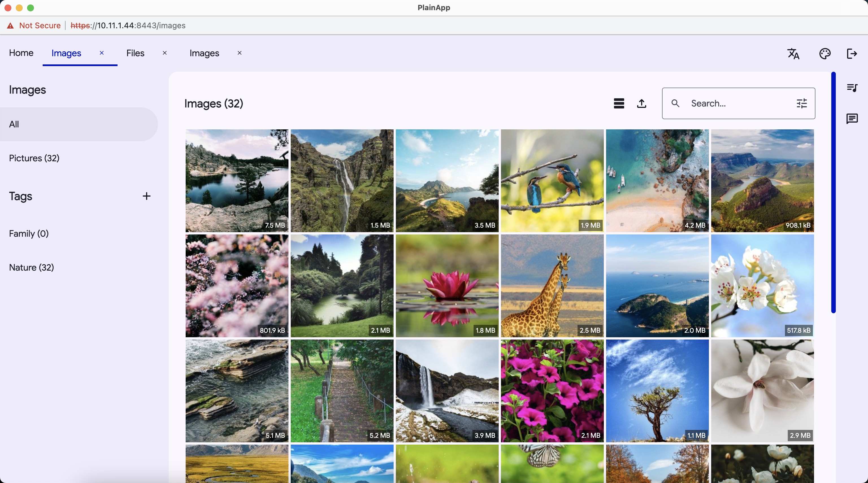Filter by Family (0) tag
This screenshot has height=483, width=868.
pos(29,233)
